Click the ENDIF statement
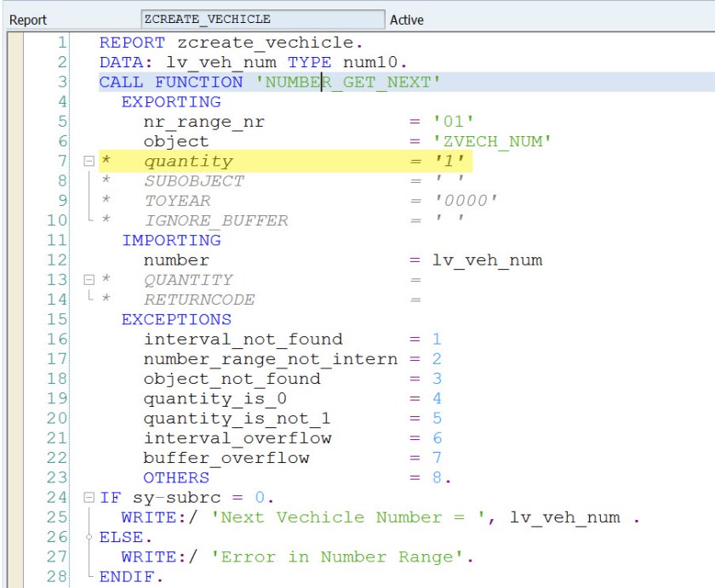 [x=131, y=576]
